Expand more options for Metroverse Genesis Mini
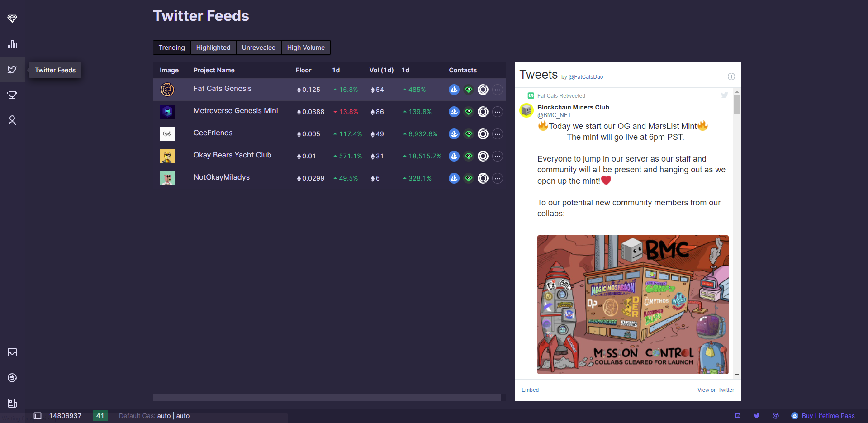The width and height of the screenshot is (868, 423). click(x=498, y=112)
